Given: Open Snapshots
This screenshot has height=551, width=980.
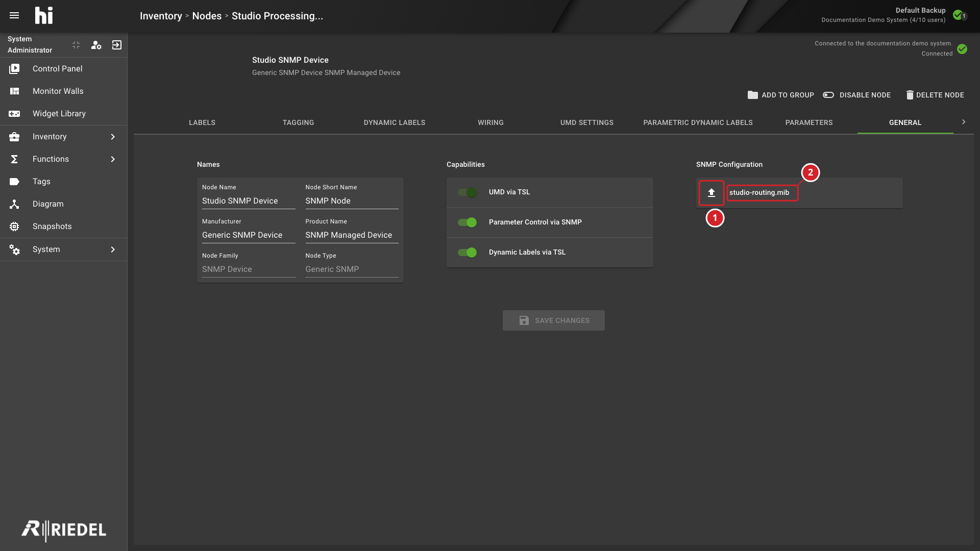Looking at the screenshot, I should tap(64, 226).
